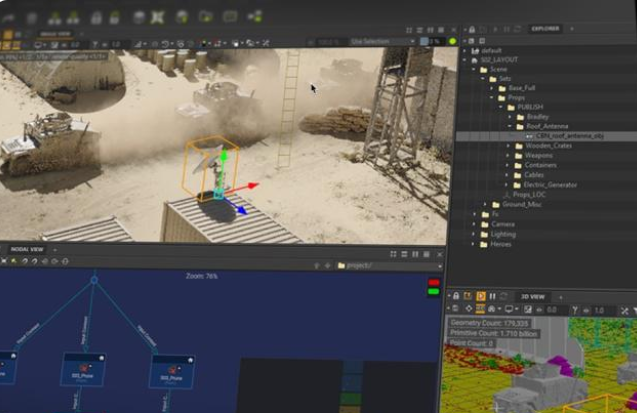This screenshot has width=637, height=413.
Task: Add a new tab next to Explorer
Action: click(x=572, y=29)
